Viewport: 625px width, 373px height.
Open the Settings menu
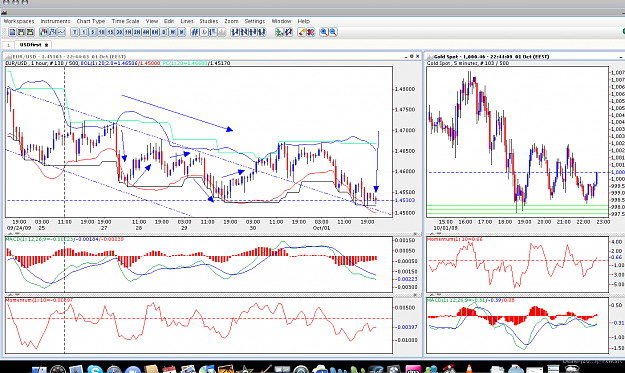coord(254,21)
